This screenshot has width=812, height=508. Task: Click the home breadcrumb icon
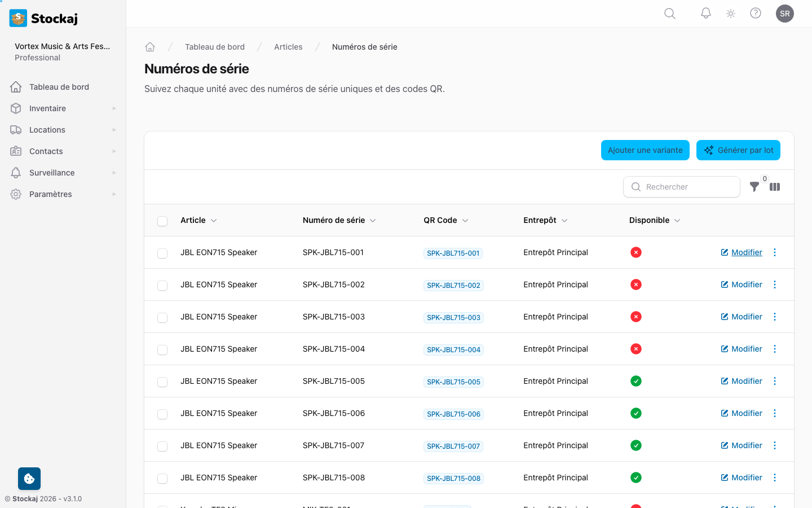pyautogui.click(x=150, y=47)
